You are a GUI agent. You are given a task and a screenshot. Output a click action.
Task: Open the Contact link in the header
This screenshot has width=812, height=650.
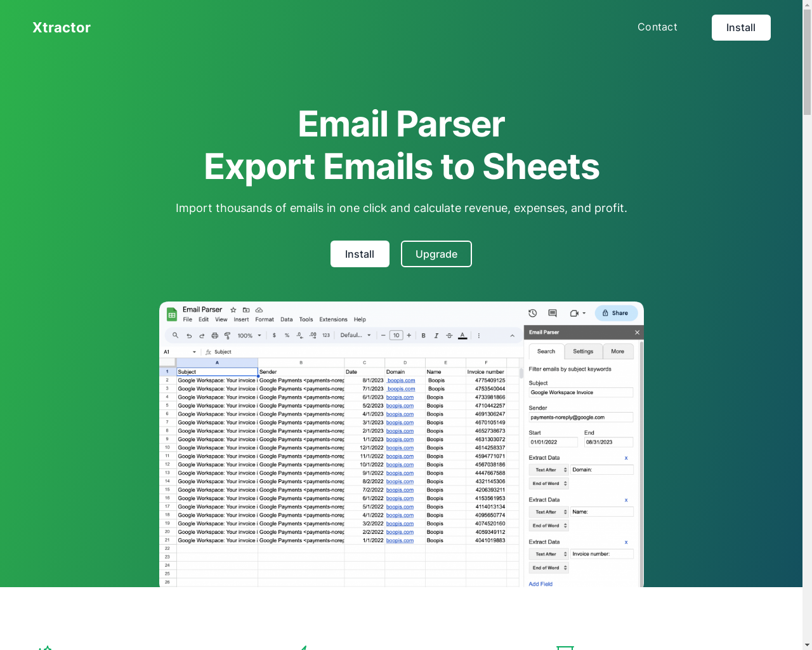coord(657,27)
